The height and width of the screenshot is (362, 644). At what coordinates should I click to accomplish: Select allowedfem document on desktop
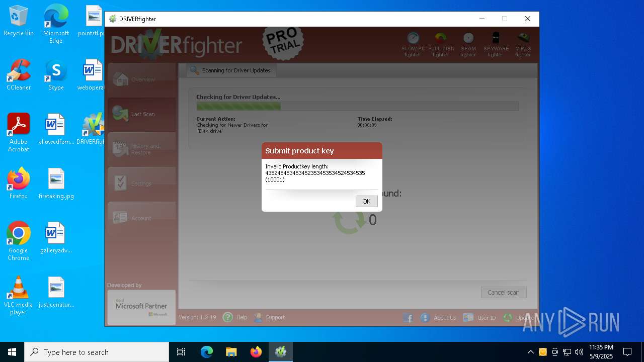click(56, 129)
